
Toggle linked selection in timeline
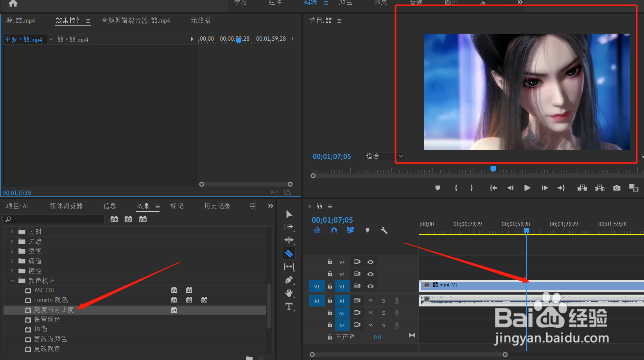pos(350,230)
